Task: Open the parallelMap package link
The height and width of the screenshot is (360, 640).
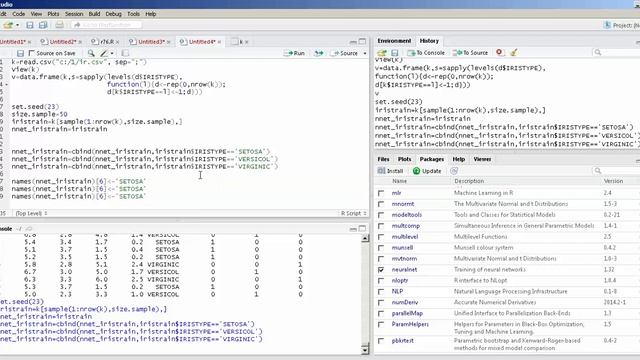Action: (407, 313)
